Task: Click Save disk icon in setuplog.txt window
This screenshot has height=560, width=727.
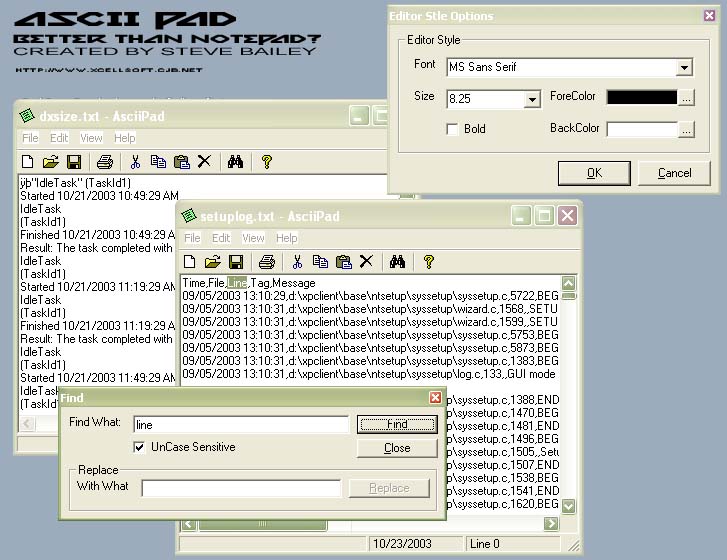Action: [236, 262]
